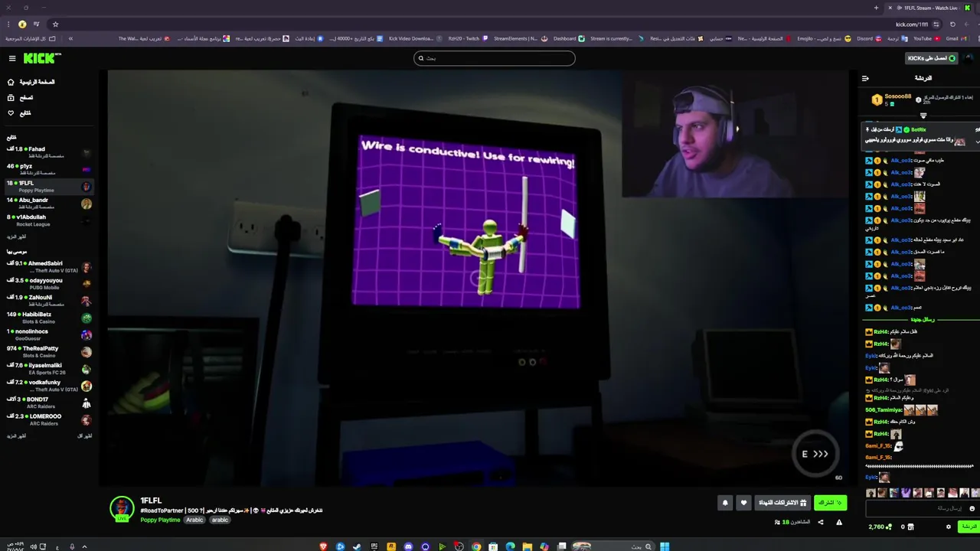This screenshot has width=980, height=551.
Task: Share the stream with share icon
Action: click(x=821, y=523)
